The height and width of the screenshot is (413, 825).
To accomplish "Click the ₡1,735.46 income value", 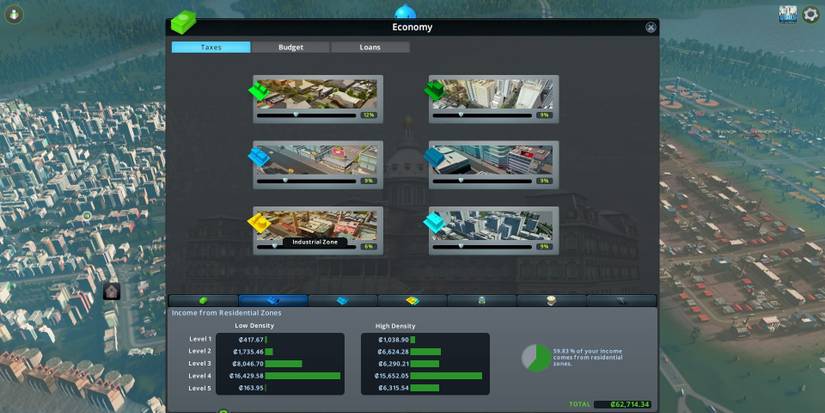I will [x=248, y=351].
